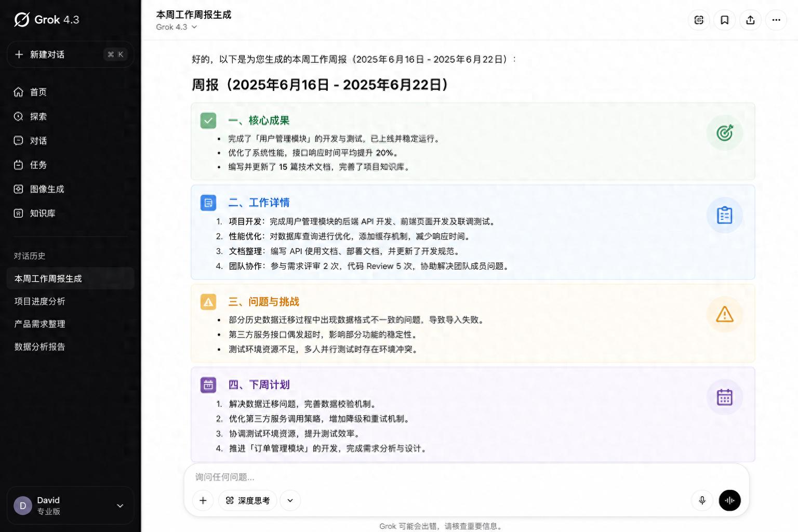The height and width of the screenshot is (532, 798).
Task: Add attachment with the plus button
Action: (203, 500)
